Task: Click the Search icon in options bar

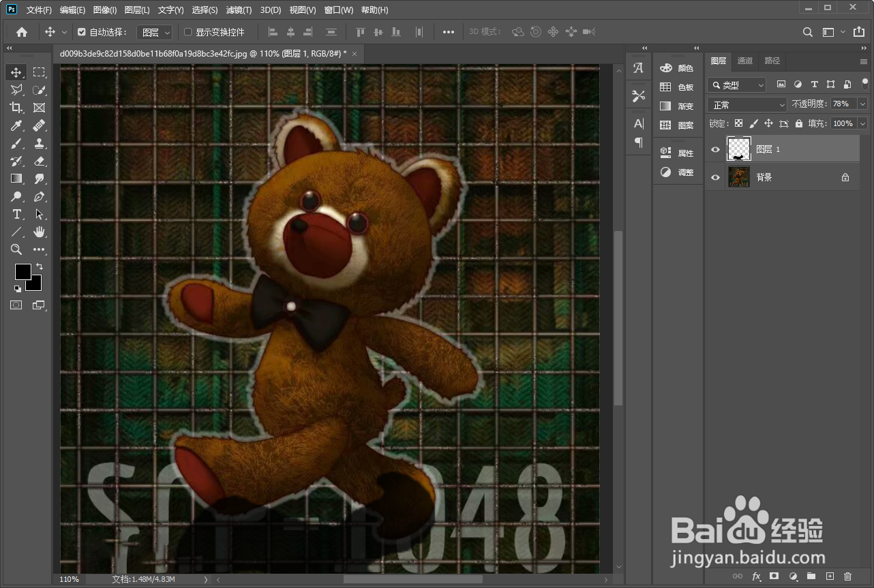Action: [808, 32]
